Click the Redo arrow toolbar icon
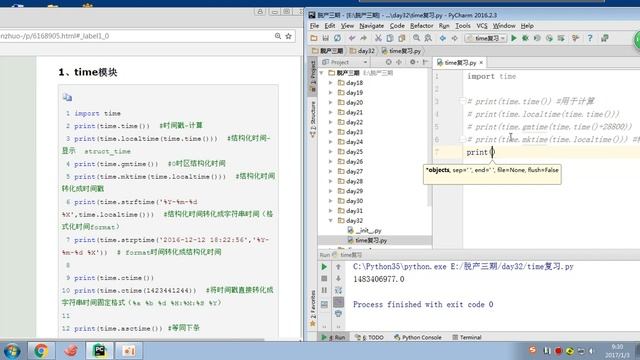The width and height of the screenshot is (640, 360). (363, 38)
